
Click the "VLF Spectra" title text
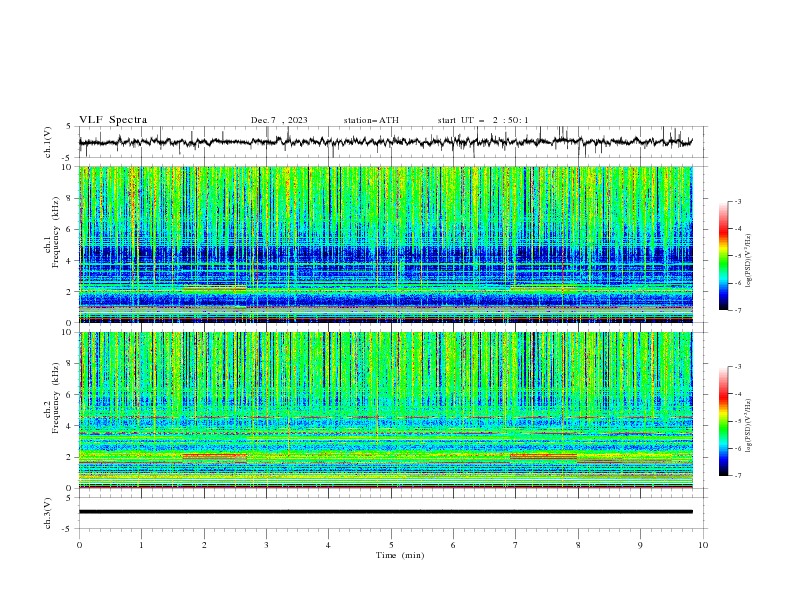pyautogui.click(x=113, y=120)
